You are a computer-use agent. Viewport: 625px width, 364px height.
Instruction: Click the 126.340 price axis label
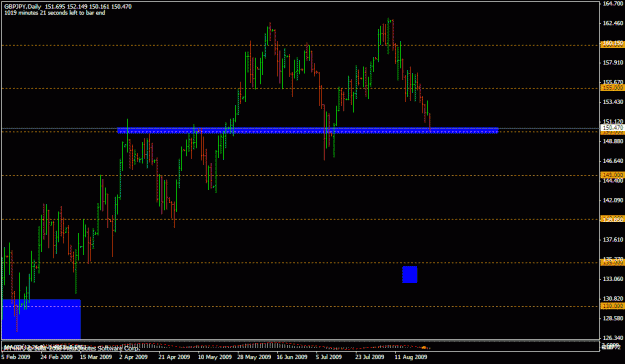[613, 338]
